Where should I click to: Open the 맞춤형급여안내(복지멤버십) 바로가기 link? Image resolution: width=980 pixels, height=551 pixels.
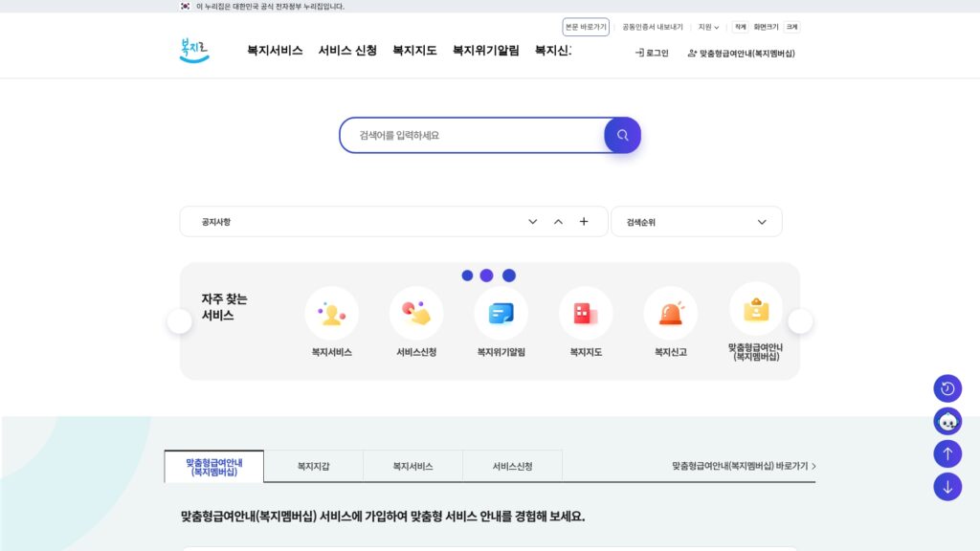tap(744, 466)
